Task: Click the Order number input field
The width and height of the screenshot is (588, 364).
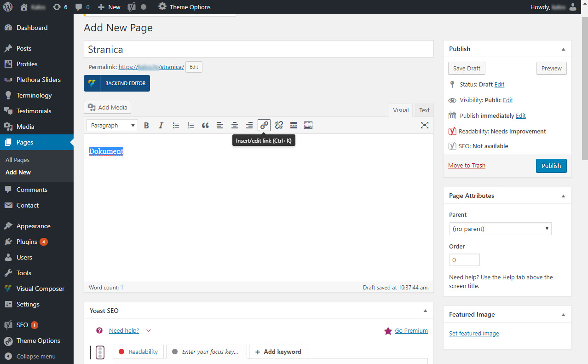Action: tap(464, 260)
